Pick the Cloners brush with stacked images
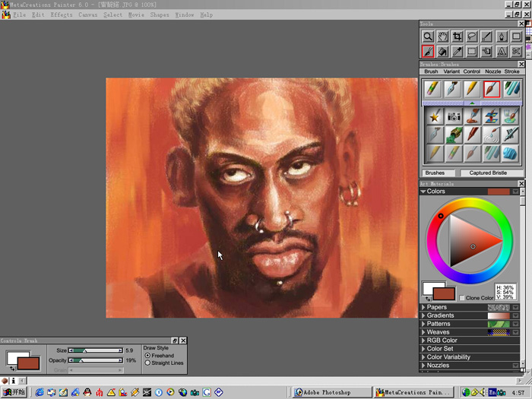 point(492,116)
